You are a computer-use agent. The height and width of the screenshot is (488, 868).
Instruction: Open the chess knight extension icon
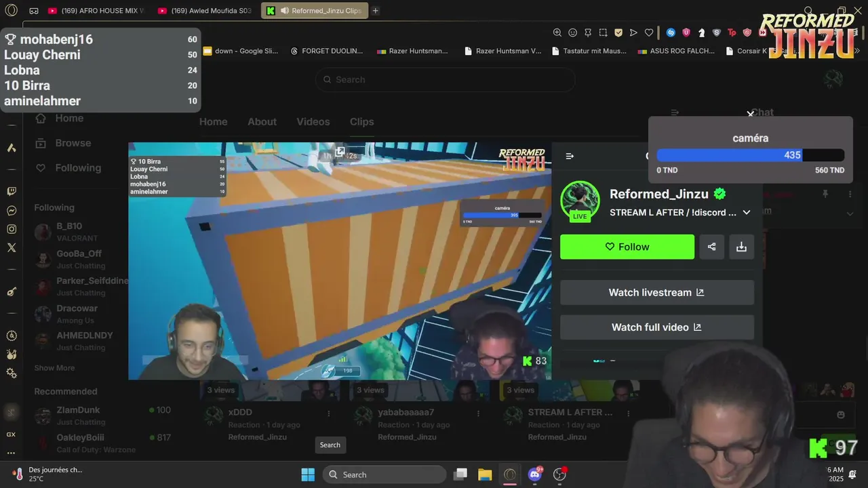point(701,33)
